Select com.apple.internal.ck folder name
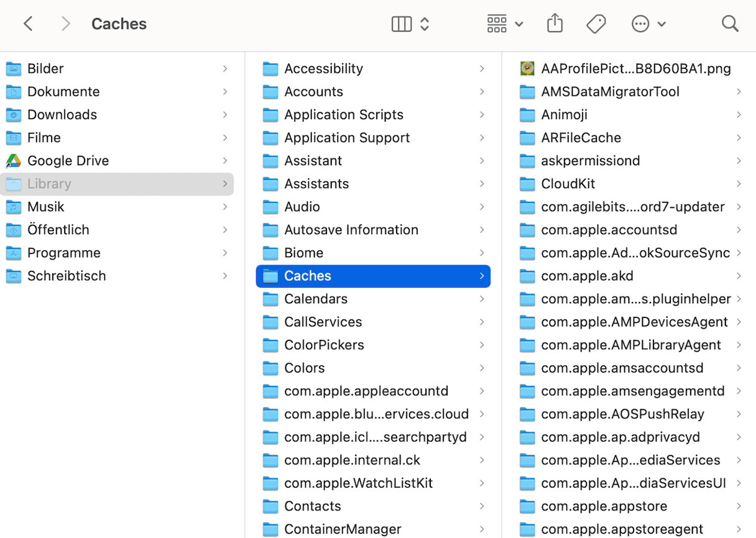The height and width of the screenshot is (538, 756). pos(353,460)
